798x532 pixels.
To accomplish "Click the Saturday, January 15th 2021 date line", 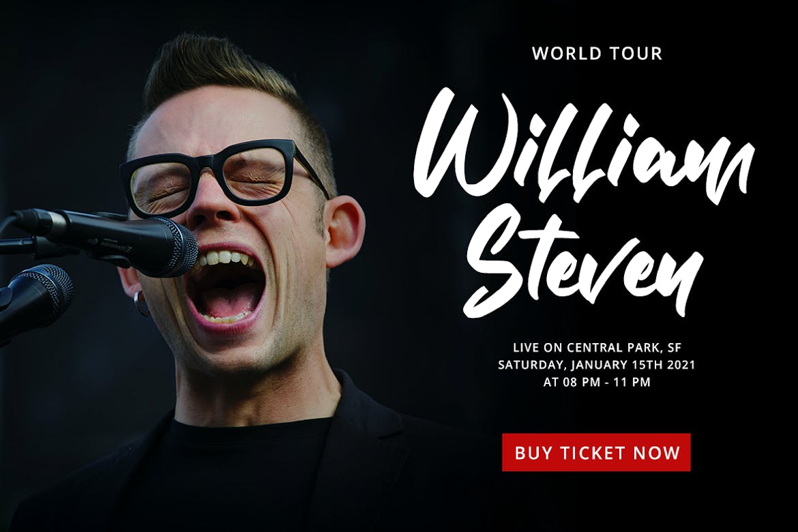I will (x=597, y=365).
